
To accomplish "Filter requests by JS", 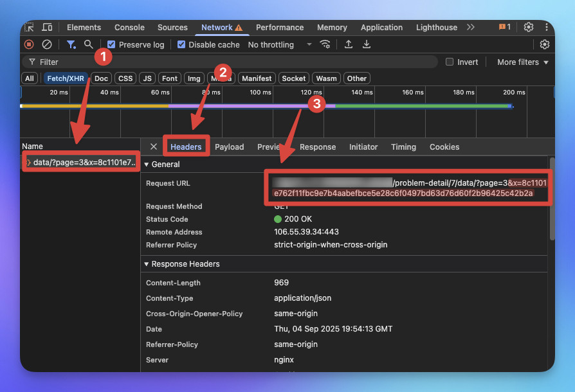I will point(147,78).
